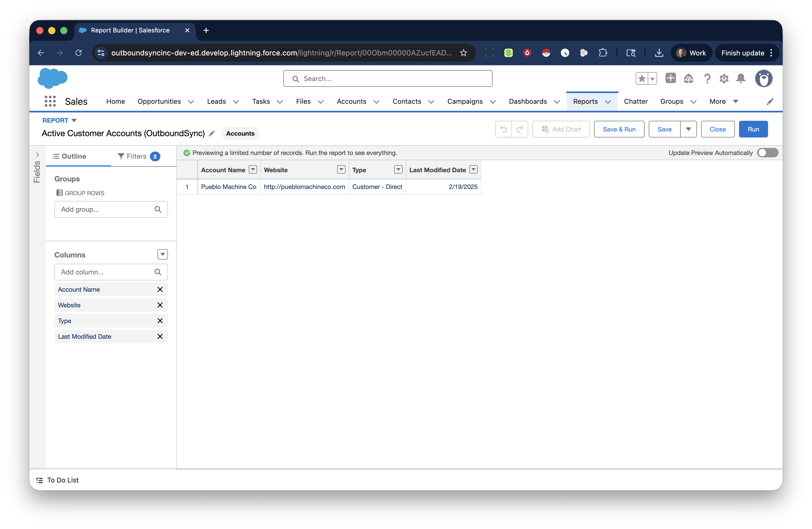812x529 pixels.
Task: Click the edit navigation pencil icon
Action: [770, 102]
